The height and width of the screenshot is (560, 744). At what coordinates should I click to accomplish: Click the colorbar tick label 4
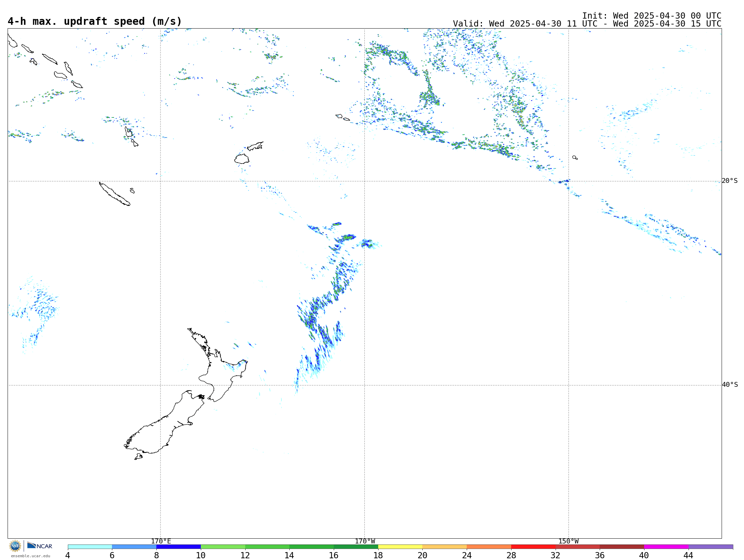[68, 555]
